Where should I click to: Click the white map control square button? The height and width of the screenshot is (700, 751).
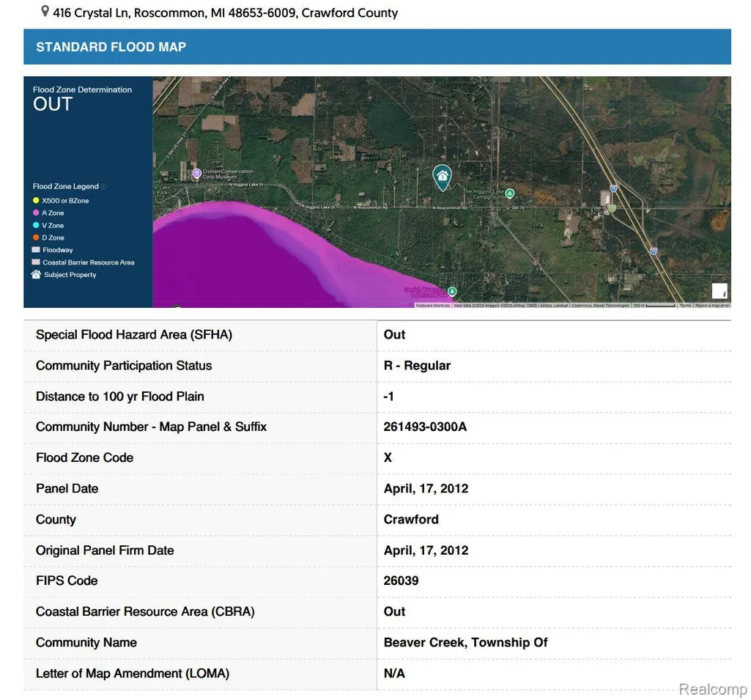(x=719, y=291)
